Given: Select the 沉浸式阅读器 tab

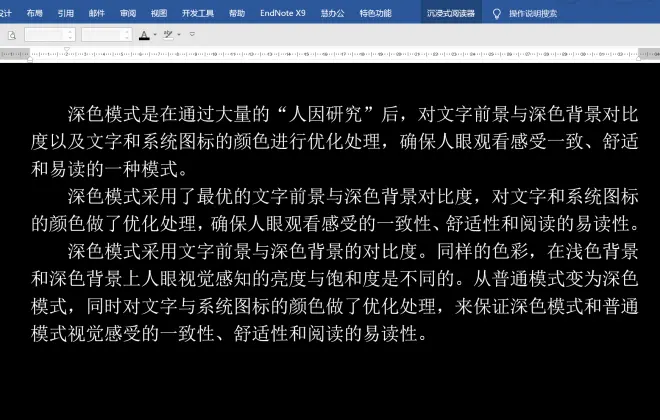Looking at the screenshot, I should click(451, 13).
